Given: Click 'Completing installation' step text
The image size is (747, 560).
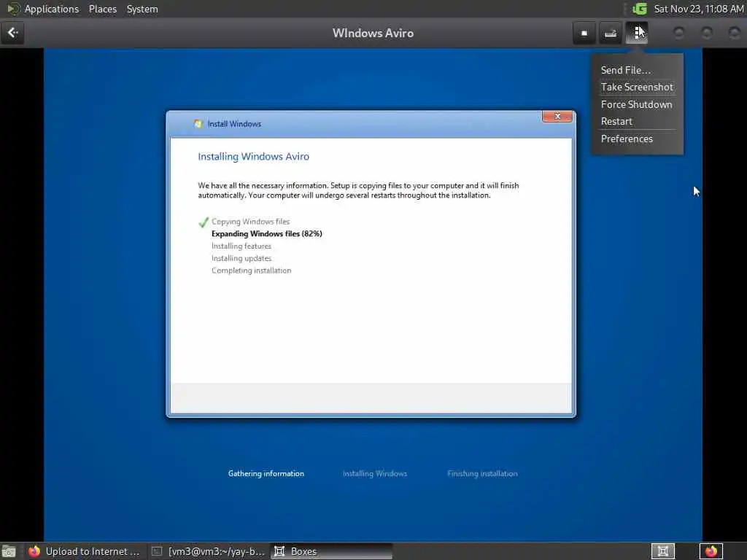Looking at the screenshot, I should coord(252,271).
